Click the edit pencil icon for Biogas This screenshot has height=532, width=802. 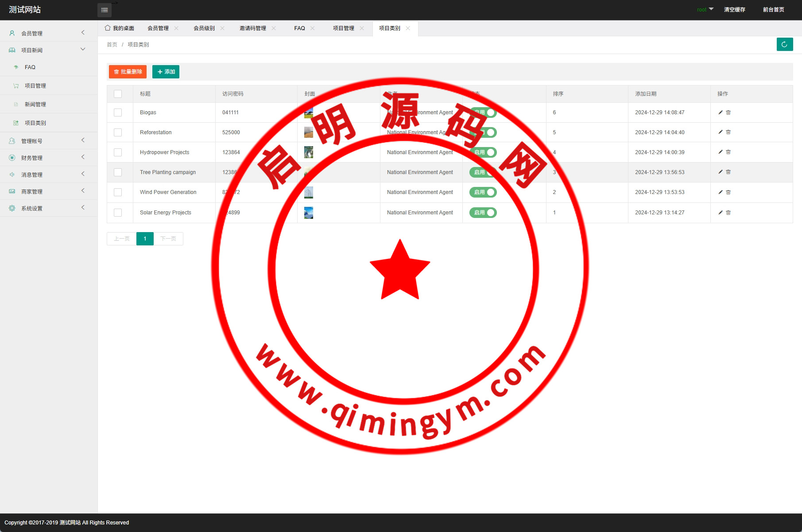pos(721,113)
